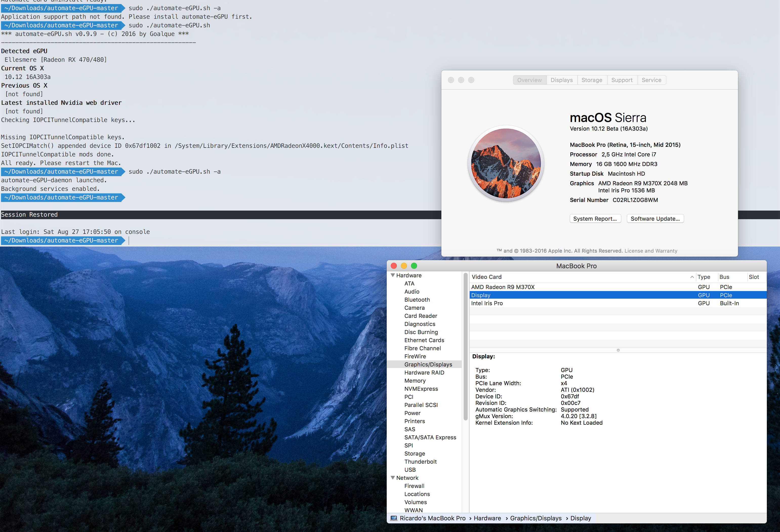Select the Display video card row
The width and height of the screenshot is (780, 532).
(618, 295)
